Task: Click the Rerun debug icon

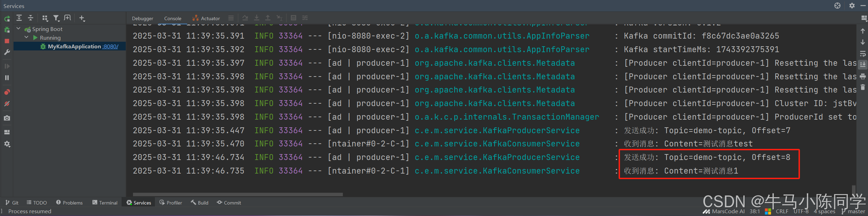Action: [x=7, y=18]
